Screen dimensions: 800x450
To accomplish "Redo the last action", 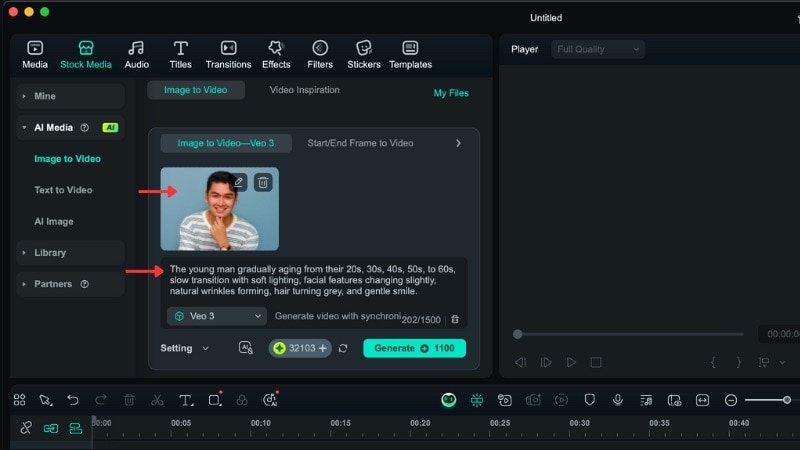I will [x=101, y=400].
